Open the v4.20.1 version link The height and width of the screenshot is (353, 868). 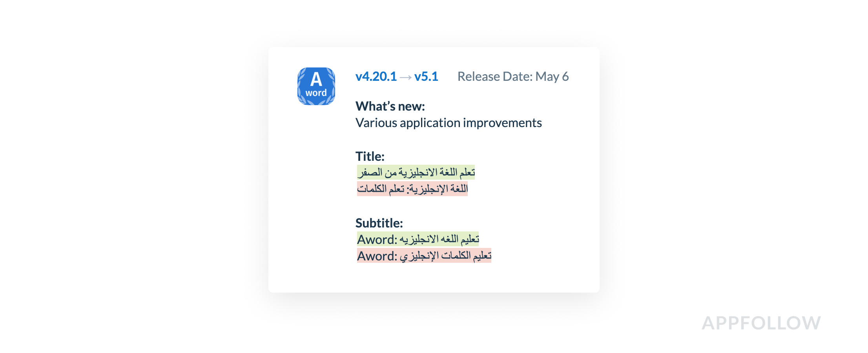376,76
